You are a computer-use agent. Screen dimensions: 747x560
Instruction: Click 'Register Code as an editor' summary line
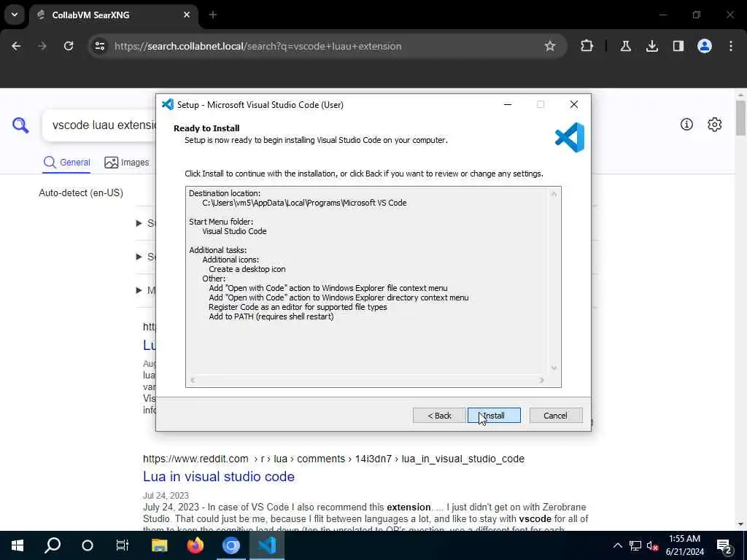[298, 307]
